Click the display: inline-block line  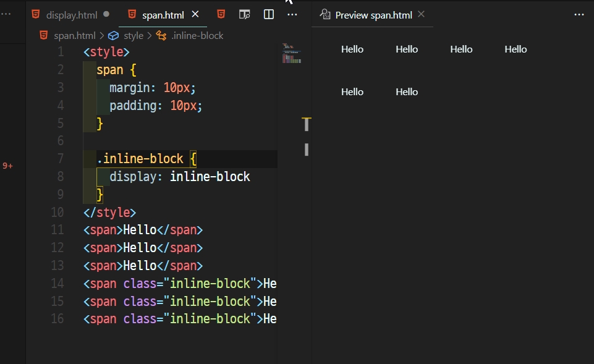(x=180, y=177)
